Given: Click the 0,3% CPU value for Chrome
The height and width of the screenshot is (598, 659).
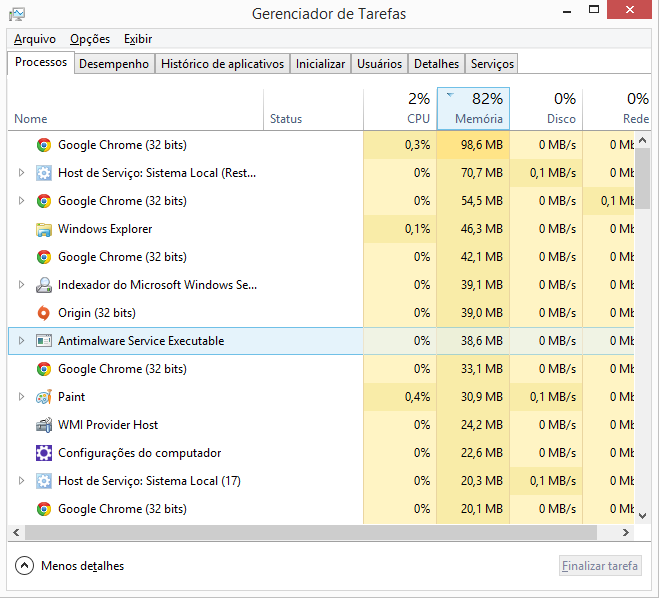Looking at the screenshot, I should coord(417,145).
